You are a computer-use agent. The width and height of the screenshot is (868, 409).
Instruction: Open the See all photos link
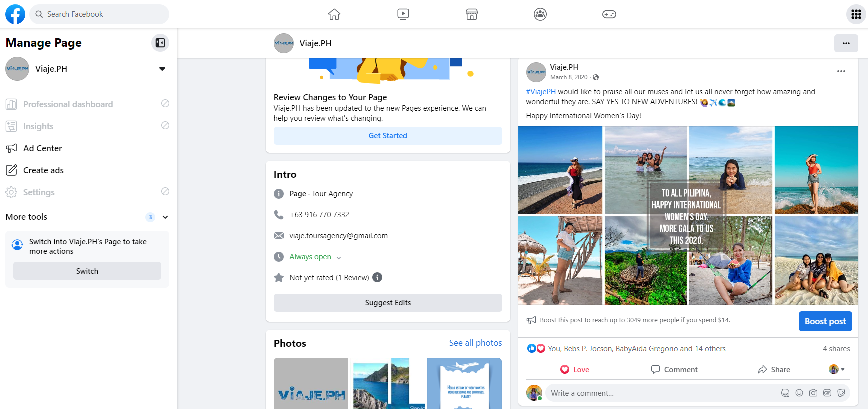pyautogui.click(x=475, y=343)
